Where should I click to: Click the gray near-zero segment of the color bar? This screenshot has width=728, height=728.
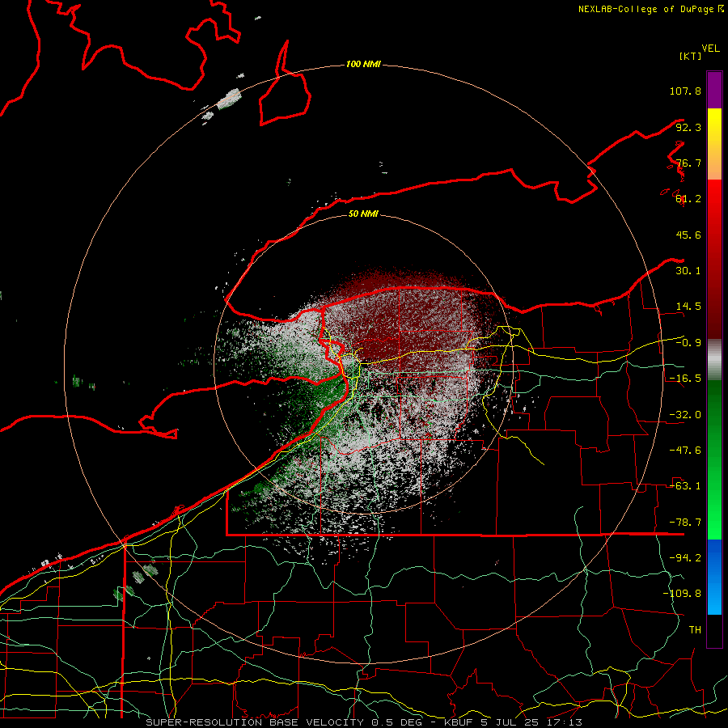click(x=714, y=360)
